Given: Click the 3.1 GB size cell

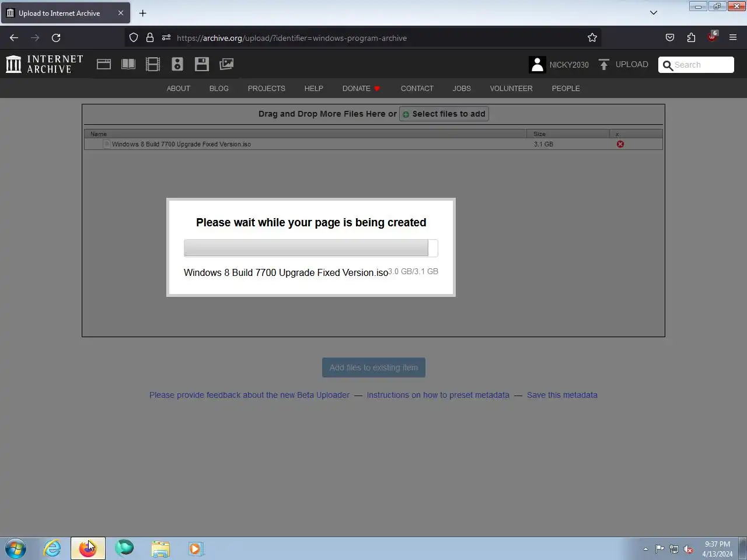Looking at the screenshot, I should (x=543, y=144).
